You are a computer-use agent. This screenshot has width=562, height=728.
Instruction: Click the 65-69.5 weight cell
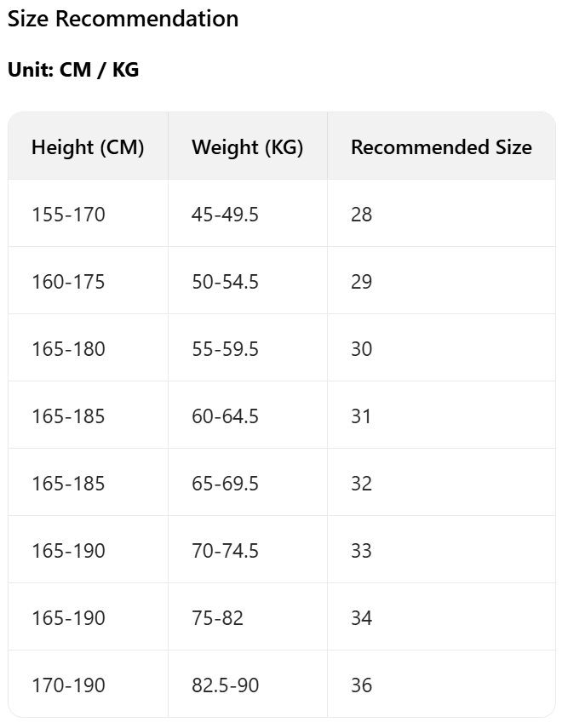[225, 484]
